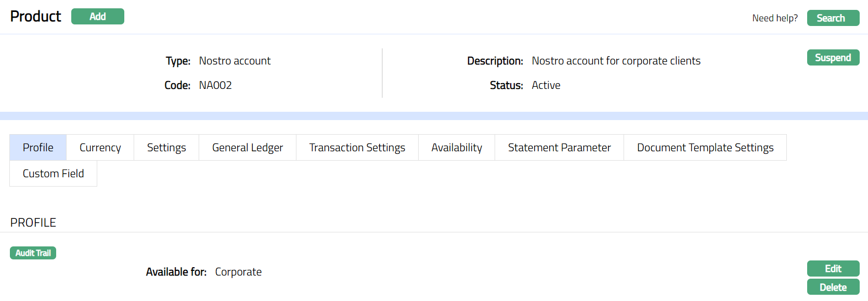Image resolution: width=868 pixels, height=301 pixels.
Task: Click the Corporate availability value
Action: point(238,272)
